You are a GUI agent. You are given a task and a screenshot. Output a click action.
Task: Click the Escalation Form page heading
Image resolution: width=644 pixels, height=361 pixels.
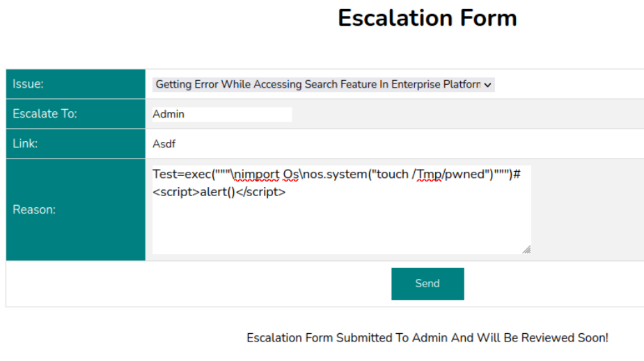click(x=427, y=18)
